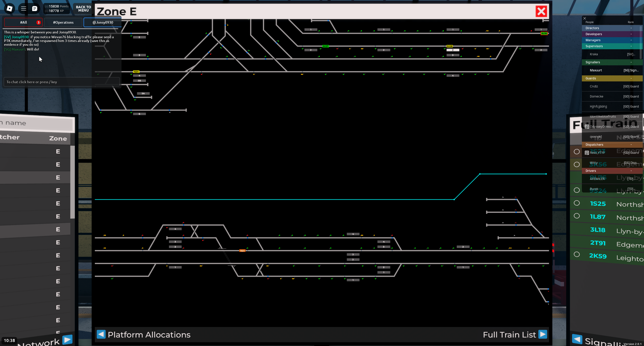Select the radio button for 2K59
The width and height of the screenshot is (644, 346).
tap(577, 254)
